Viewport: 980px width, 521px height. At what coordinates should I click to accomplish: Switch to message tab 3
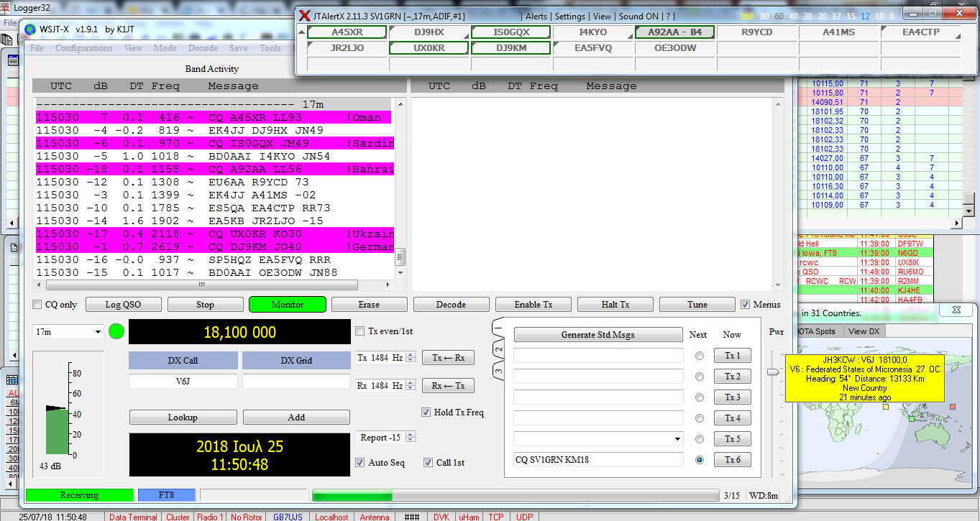pos(498,371)
